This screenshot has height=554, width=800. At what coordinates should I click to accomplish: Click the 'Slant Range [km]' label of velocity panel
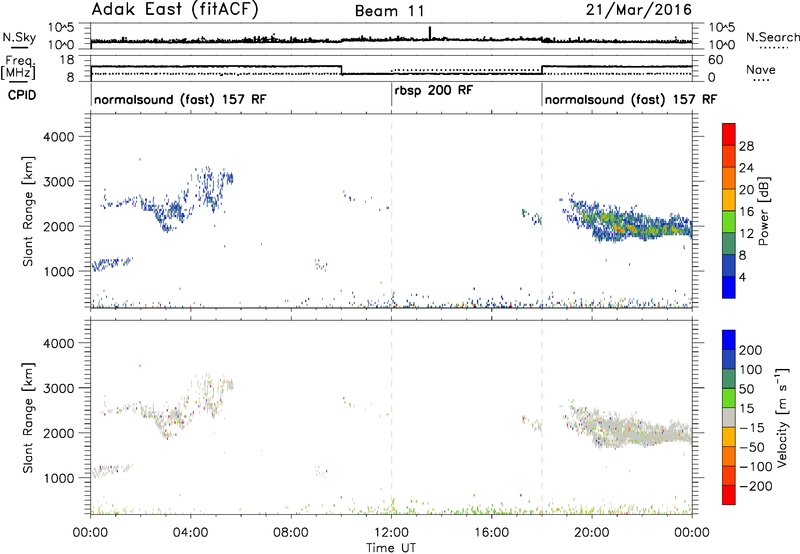28,417
